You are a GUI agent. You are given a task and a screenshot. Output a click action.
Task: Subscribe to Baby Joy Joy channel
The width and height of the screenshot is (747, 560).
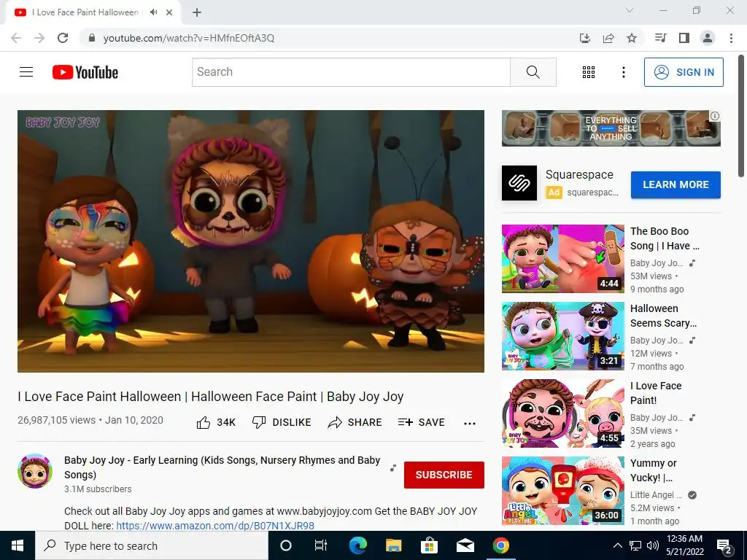pos(444,475)
